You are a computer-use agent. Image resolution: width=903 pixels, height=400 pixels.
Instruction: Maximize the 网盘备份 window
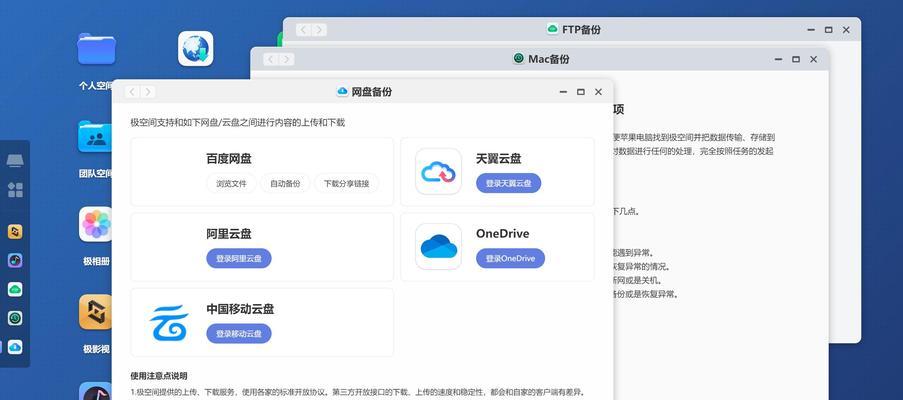coord(580,92)
